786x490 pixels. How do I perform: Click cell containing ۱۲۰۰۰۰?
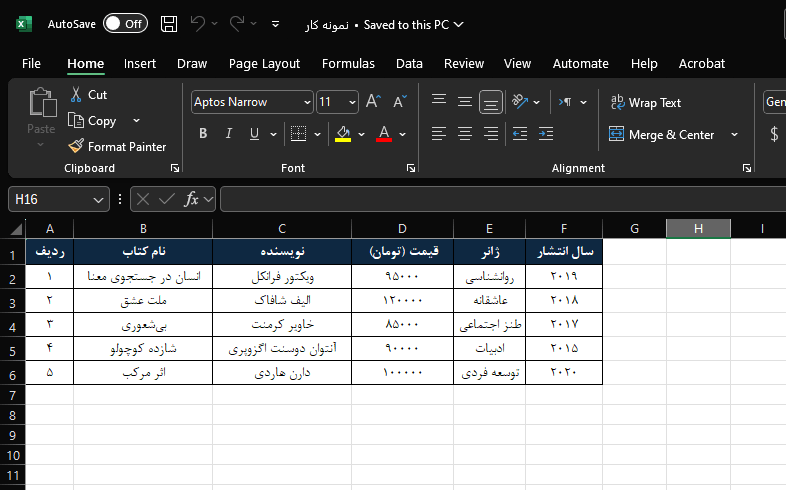[403, 301]
